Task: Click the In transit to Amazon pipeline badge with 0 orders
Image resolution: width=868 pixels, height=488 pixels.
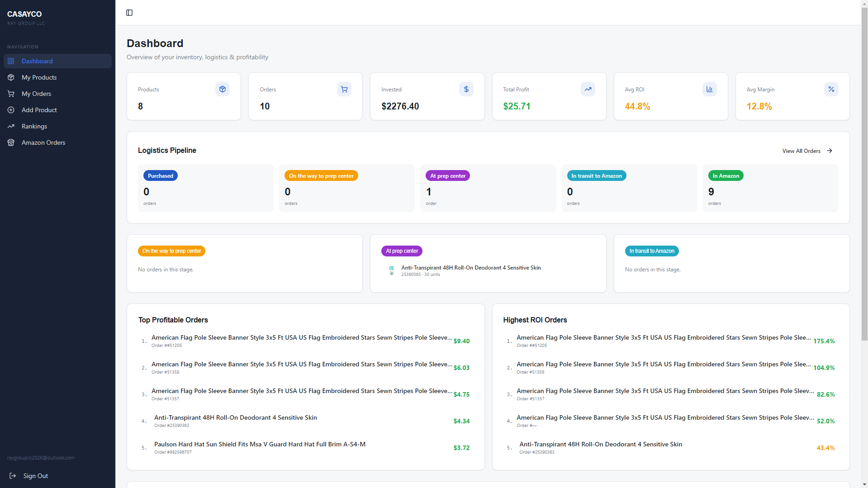Action: click(597, 175)
